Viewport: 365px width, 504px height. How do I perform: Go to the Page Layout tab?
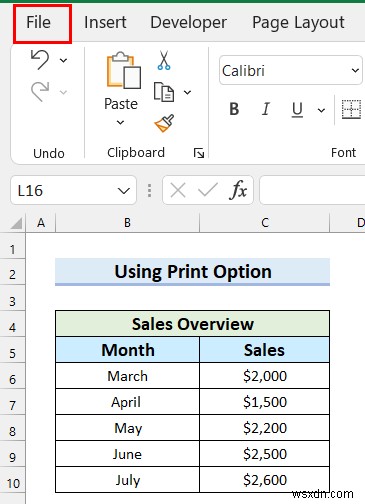point(298,23)
